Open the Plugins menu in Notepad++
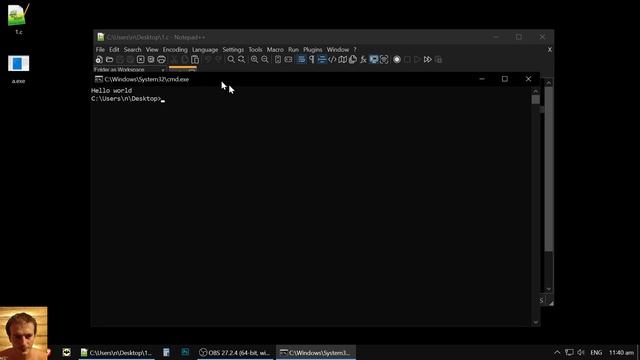 click(313, 49)
